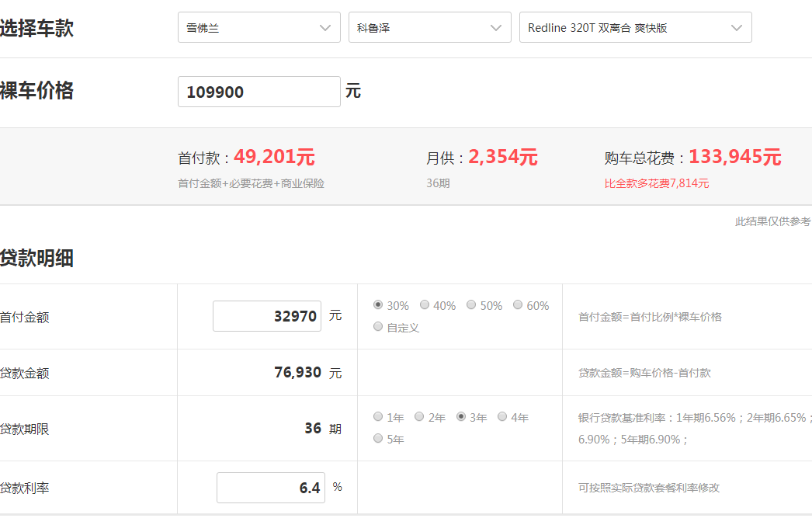Select the 40% down payment radio

[425, 304]
